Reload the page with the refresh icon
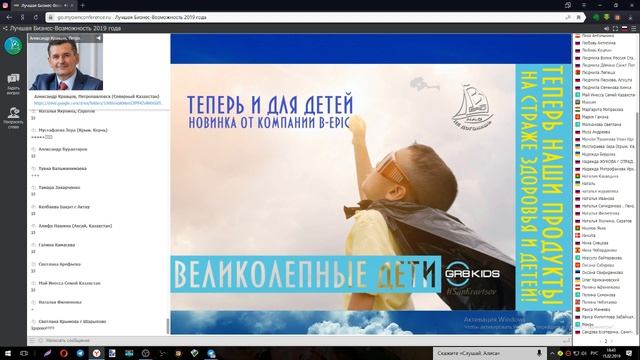This screenshot has height=360, width=640. 36,18
